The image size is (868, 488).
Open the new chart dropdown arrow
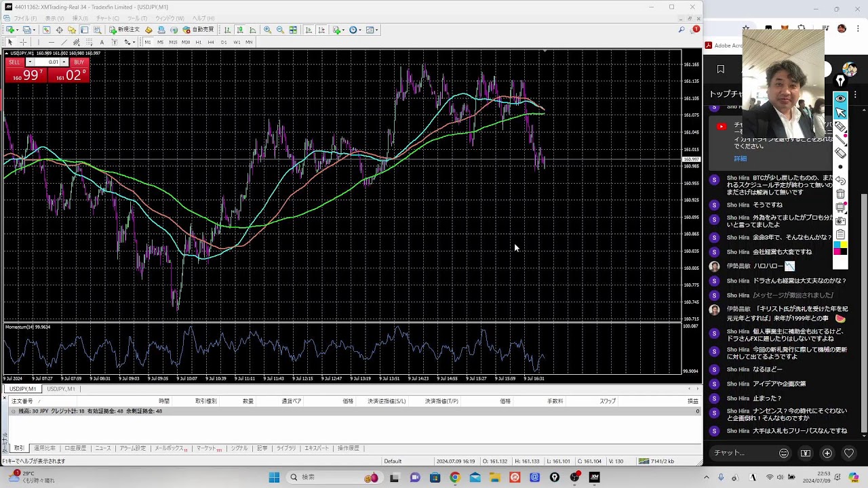coord(17,30)
